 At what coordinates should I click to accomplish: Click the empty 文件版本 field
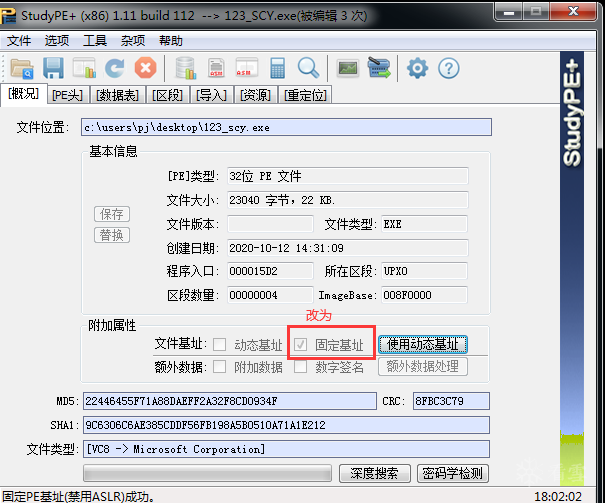pyautogui.click(x=270, y=224)
